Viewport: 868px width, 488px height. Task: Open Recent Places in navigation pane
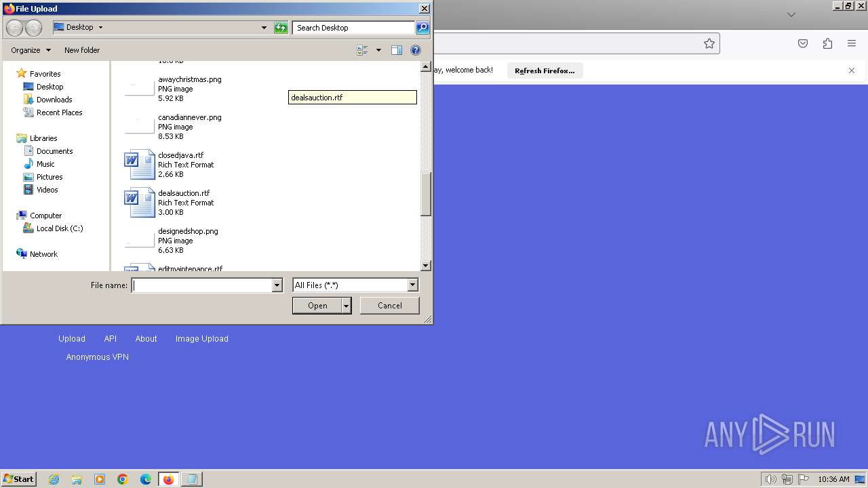[59, 113]
